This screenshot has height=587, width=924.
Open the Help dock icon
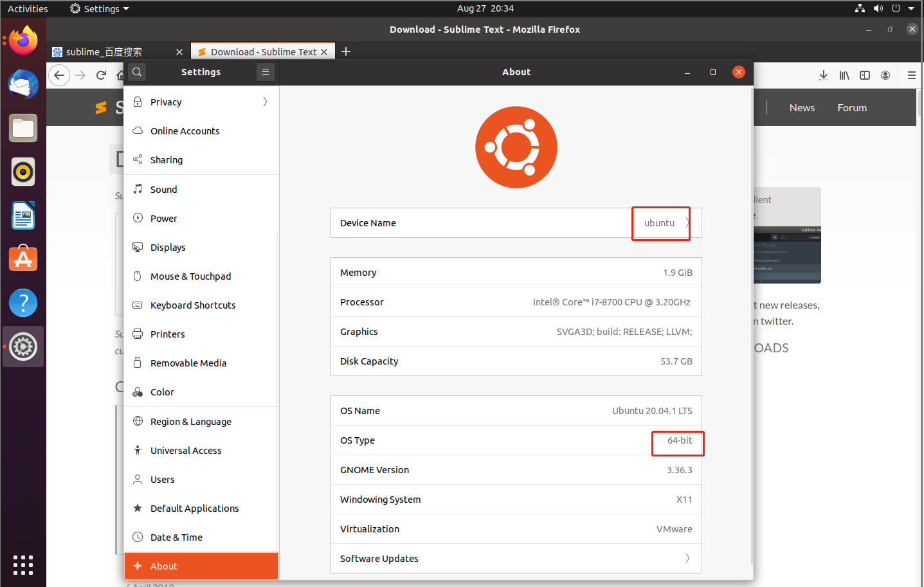pyautogui.click(x=23, y=303)
